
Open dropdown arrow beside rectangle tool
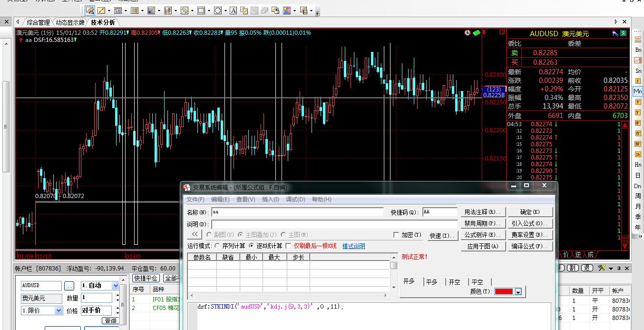coord(208,10)
